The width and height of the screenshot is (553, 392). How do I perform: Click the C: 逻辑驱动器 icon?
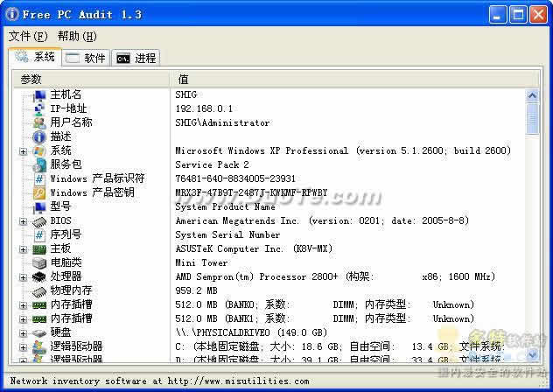39,346
